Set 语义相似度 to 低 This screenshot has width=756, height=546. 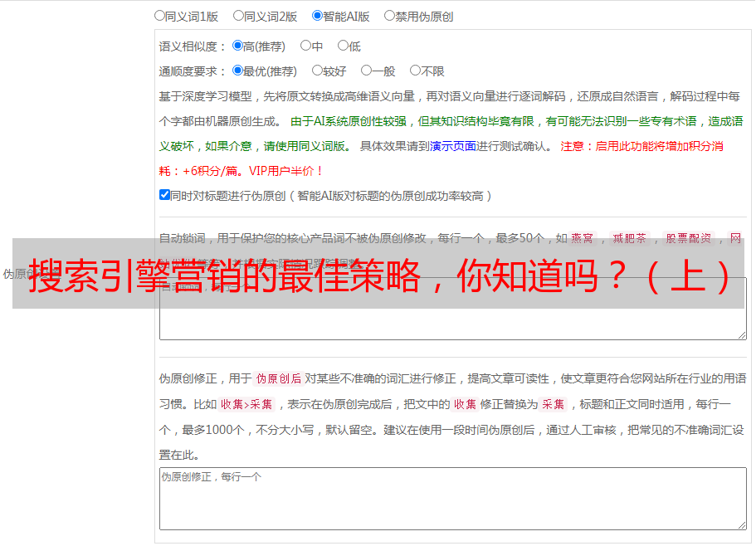343,46
